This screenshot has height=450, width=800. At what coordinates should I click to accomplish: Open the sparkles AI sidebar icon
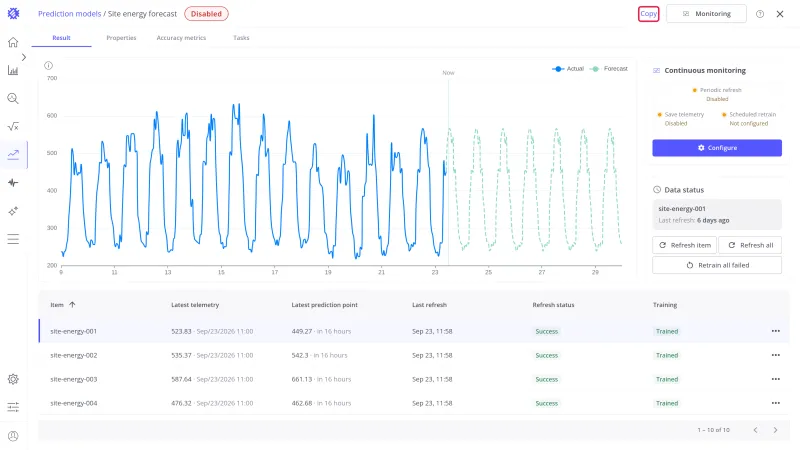[x=13, y=211]
